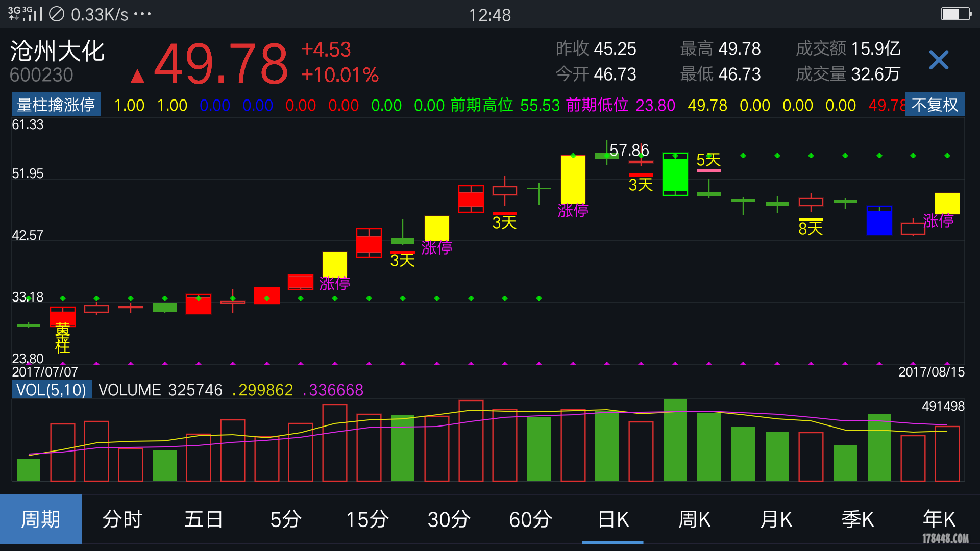
Task: Tap the stock code 600230
Action: pyautogui.click(x=41, y=75)
